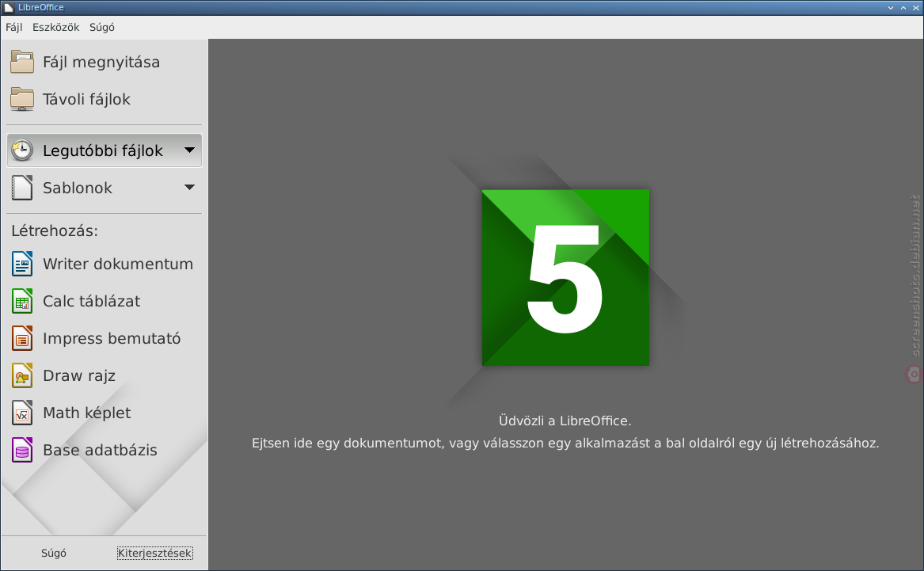Viewport: 924px width, 571px height.
Task: Open the Eszközök menu
Action: pos(55,27)
